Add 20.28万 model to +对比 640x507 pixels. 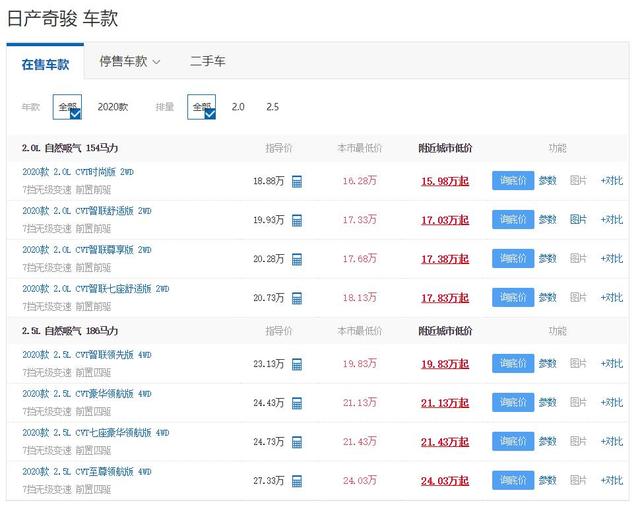611,258
